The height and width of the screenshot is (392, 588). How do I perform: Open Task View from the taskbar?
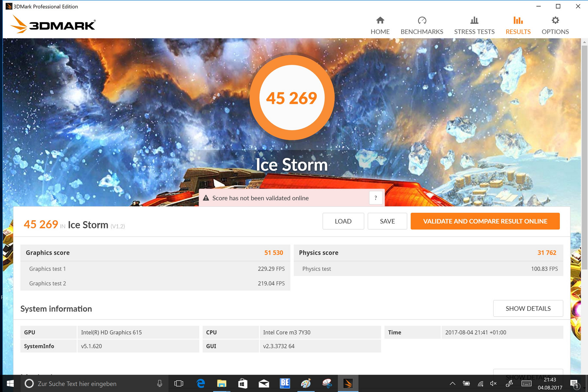179,384
